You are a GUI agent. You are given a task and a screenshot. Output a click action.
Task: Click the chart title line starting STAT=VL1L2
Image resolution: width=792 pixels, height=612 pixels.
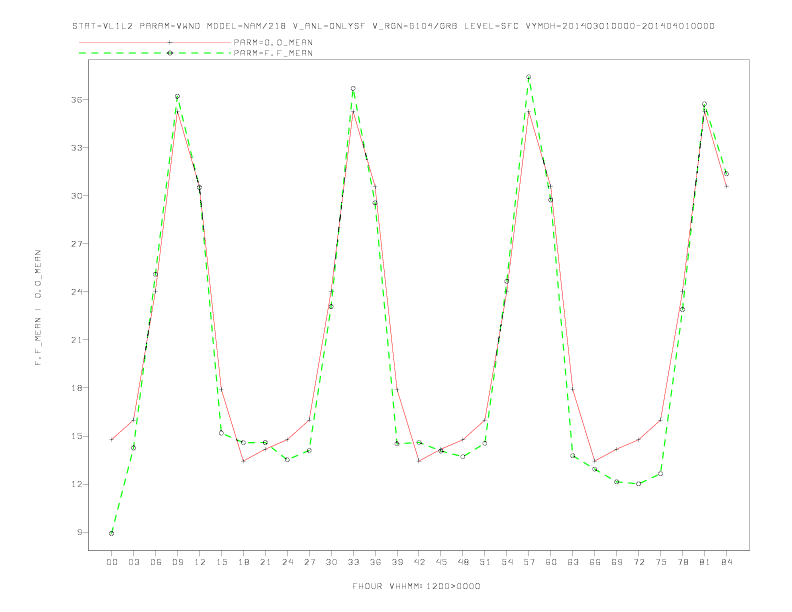pos(393,26)
